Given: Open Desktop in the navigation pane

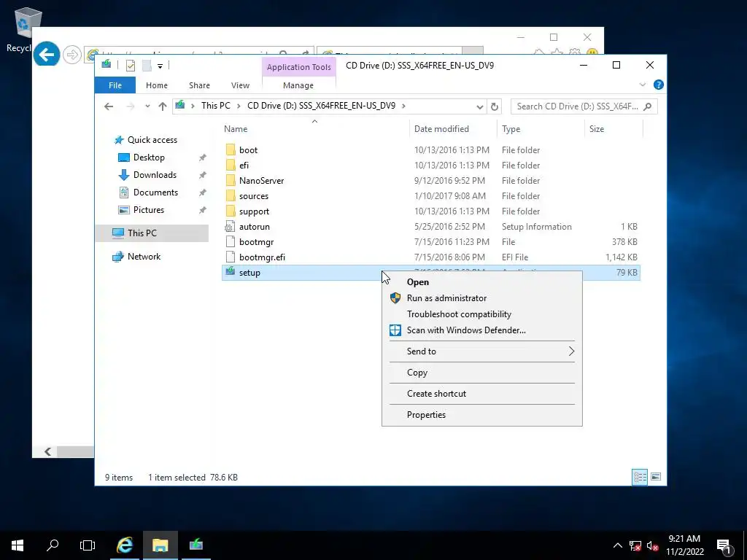Looking at the screenshot, I should point(149,157).
